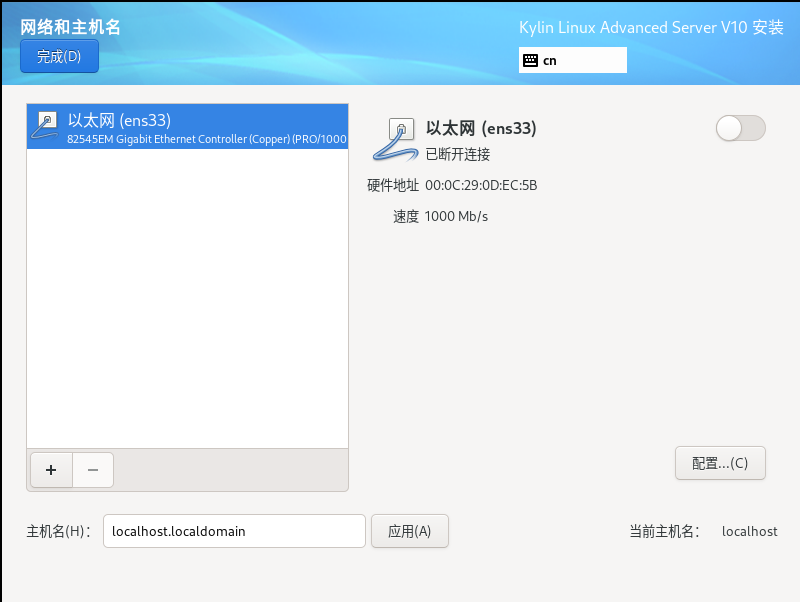
Task: Click 应用(A) to apply hostname
Action: (410, 531)
